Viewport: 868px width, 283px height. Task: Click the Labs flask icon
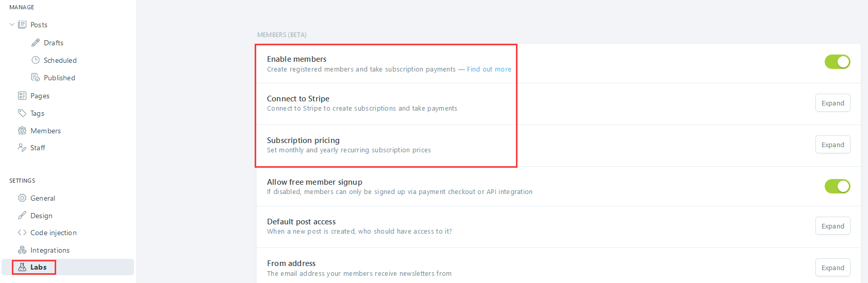click(22, 267)
